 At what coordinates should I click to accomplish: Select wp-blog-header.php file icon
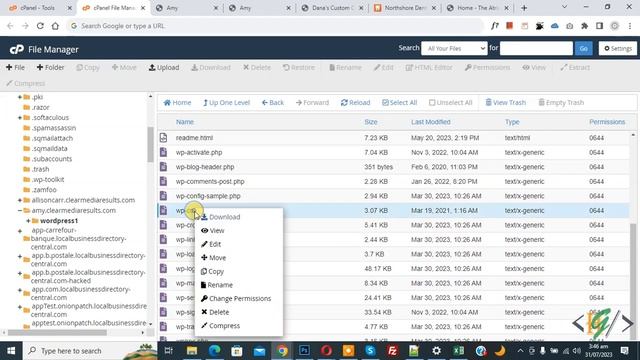[x=163, y=167]
